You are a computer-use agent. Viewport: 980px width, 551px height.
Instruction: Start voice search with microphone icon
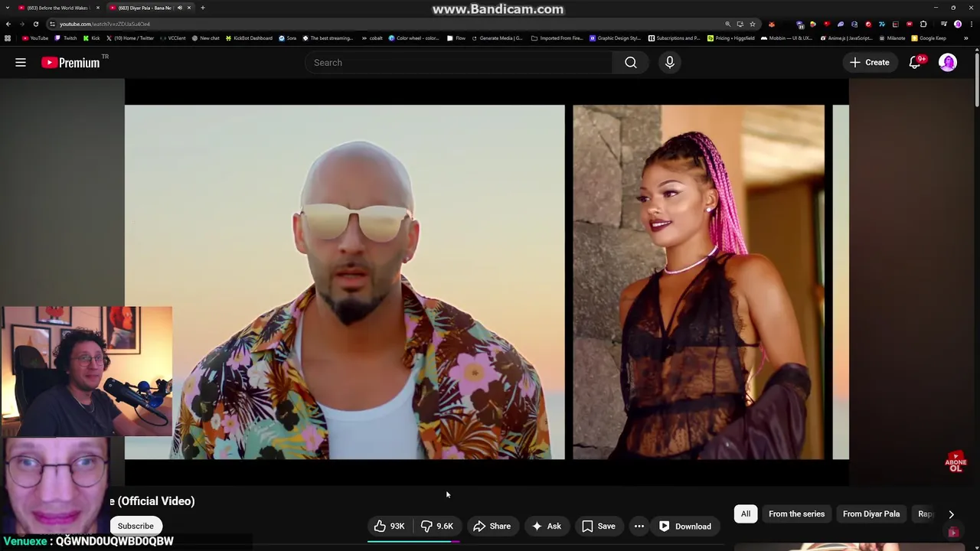[x=670, y=63]
